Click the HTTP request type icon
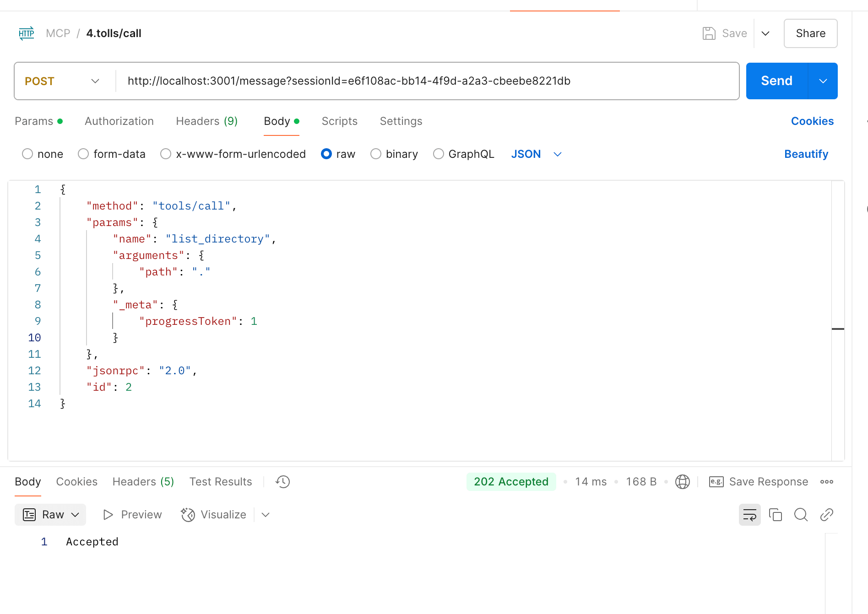868x614 pixels. [x=27, y=33]
